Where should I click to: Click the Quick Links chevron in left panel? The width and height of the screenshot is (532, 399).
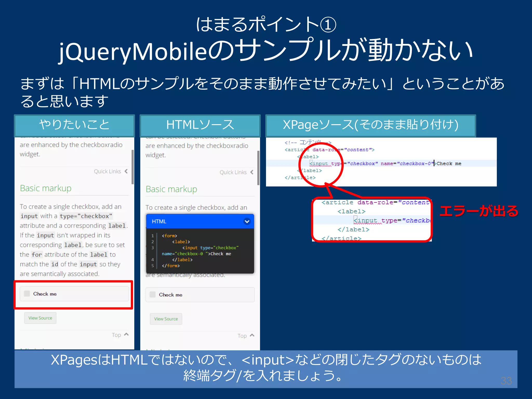click(126, 171)
